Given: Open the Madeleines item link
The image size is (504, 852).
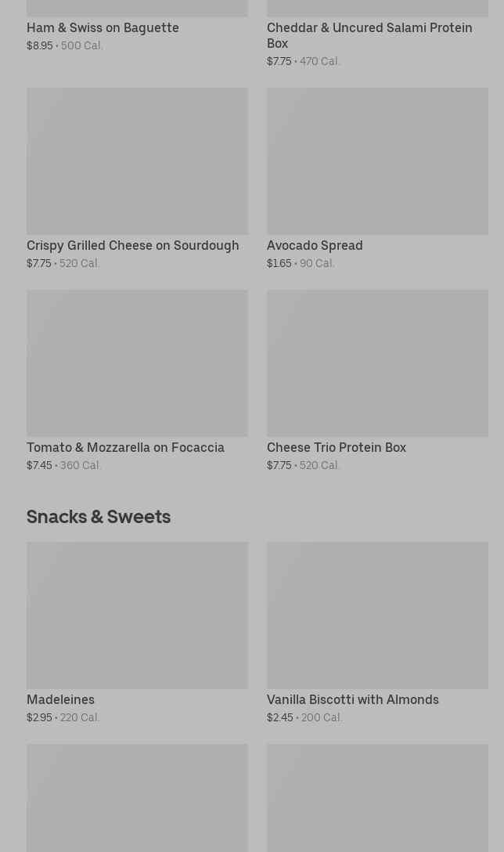Looking at the screenshot, I should (60, 700).
